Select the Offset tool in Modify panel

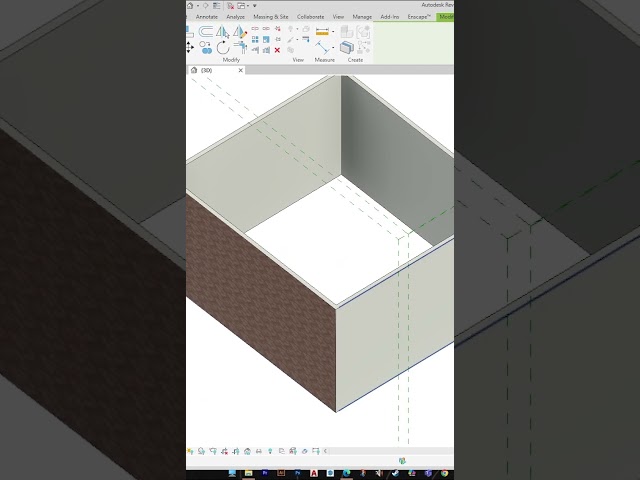(x=206, y=32)
